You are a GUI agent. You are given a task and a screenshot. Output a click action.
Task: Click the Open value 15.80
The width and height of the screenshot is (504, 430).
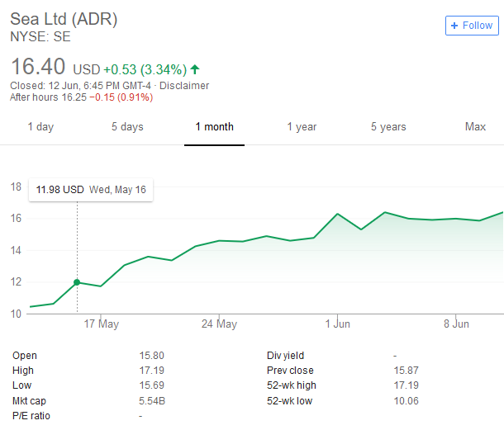click(152, 356)
